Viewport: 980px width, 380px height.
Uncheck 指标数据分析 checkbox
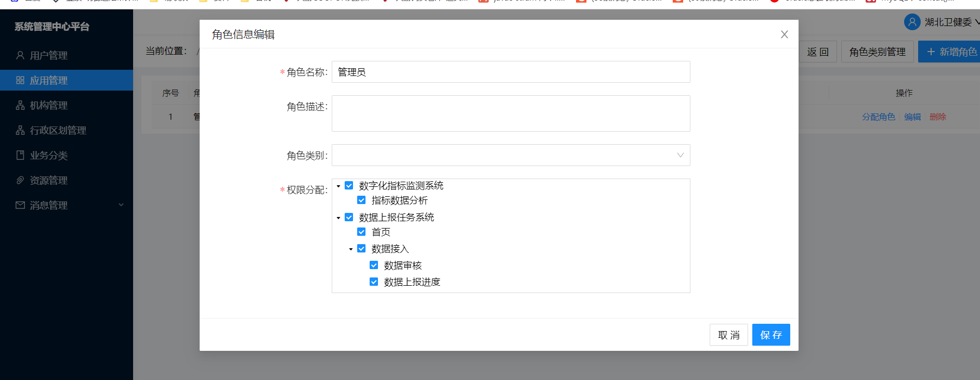pyautogui.click(x=361, y=200)
